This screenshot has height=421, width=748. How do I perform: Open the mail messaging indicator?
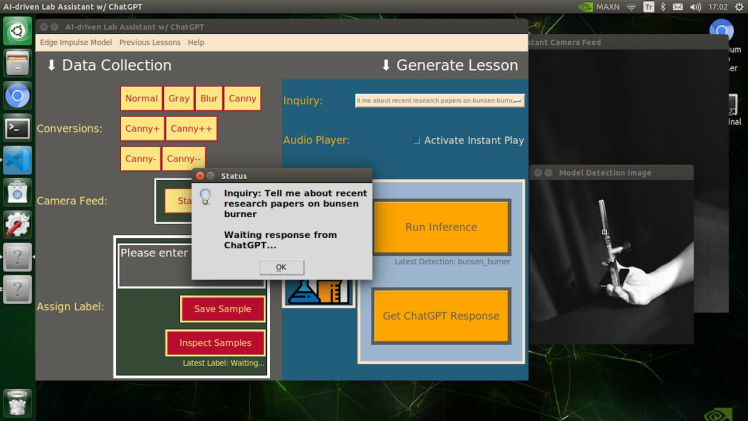click(x=678, y=7)
